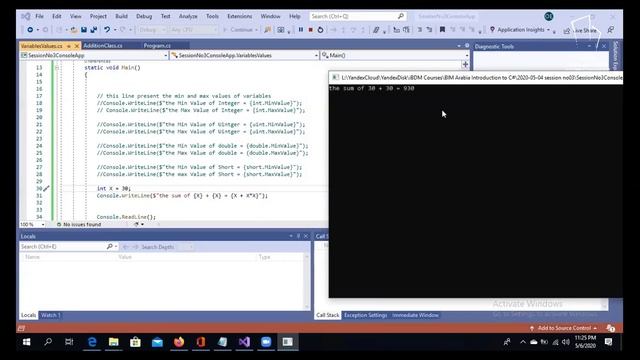This screenshot has height=360, width=640.
Task: Click the search magnifier in Quick Launch
Action: [x=401, y=16]
